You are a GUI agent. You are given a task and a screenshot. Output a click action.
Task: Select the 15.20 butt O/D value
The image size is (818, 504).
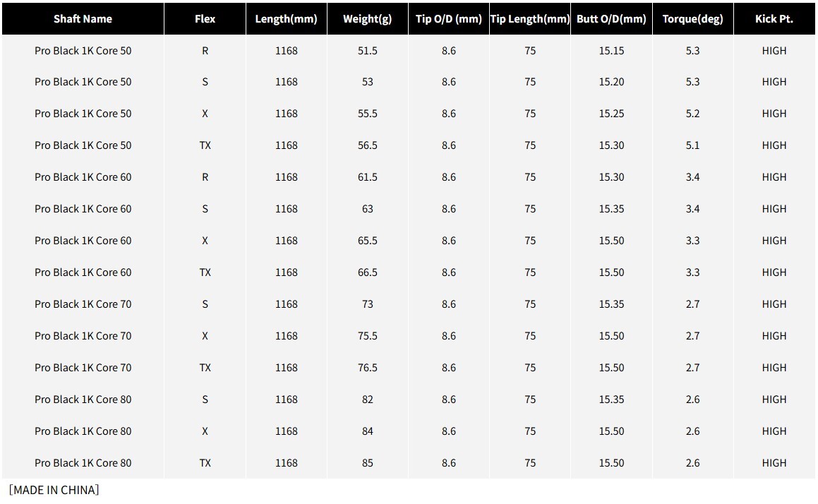tap(611, 82)
